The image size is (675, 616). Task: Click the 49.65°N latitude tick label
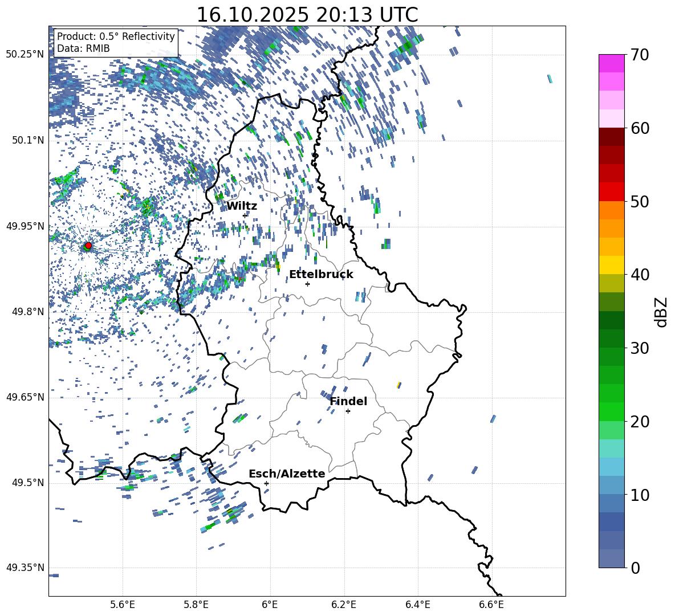pyautogui.click(x=25, y=397)
